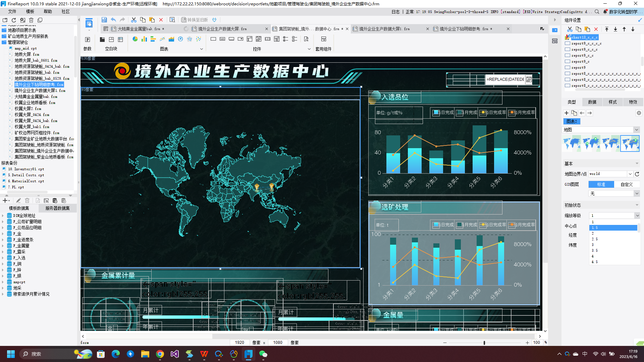Switch to 服务器数据集 datasets
This screenshot has height=362, width=644.
[58, 208]
